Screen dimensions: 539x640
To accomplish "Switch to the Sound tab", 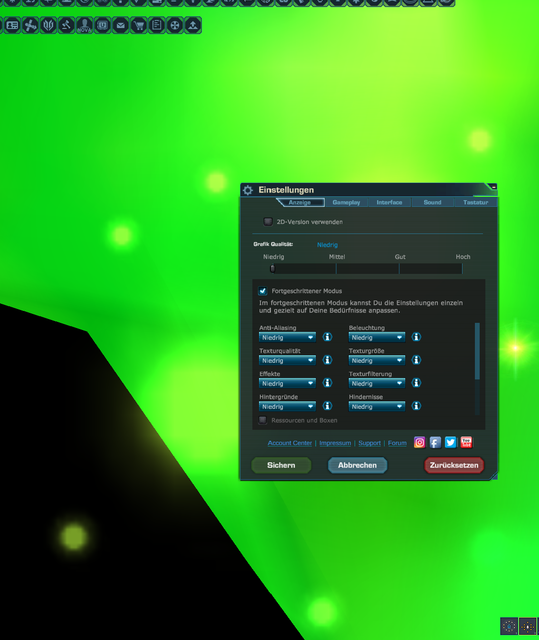I will 433,202.
